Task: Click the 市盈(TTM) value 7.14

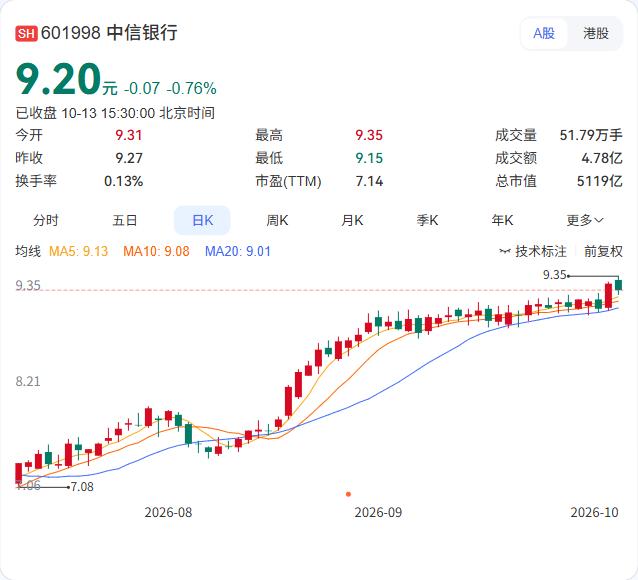Action: pyautogui.click(x=369, y=181)
